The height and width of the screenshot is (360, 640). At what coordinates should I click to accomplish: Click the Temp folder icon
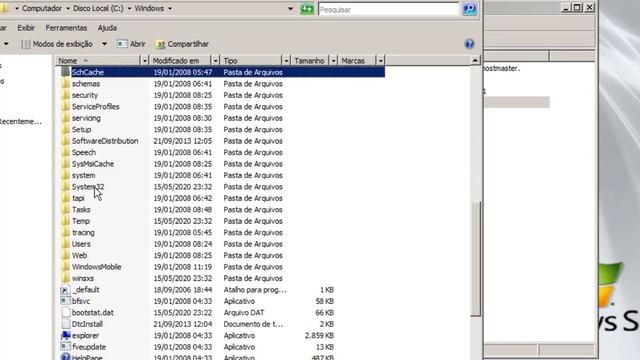[x=65, y=221]
